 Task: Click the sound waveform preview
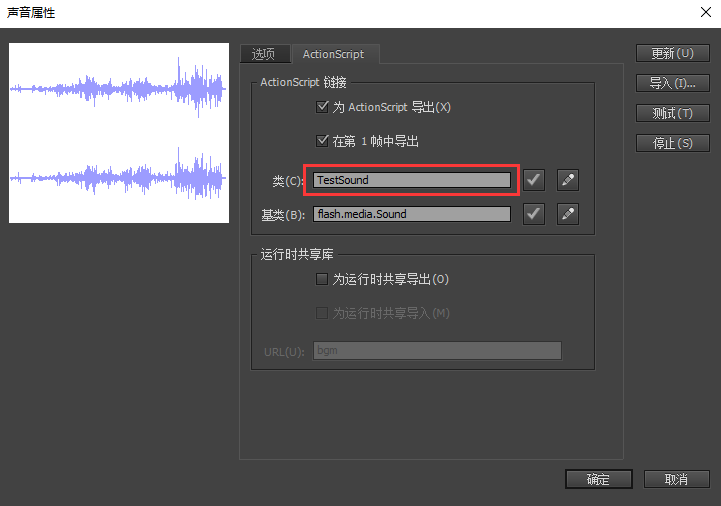(119, 133)
